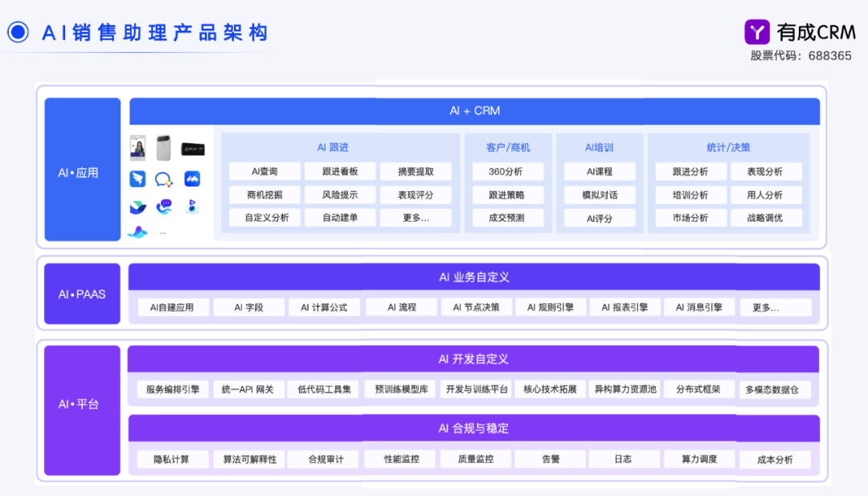Click the camera with play icon

(191, 207)
